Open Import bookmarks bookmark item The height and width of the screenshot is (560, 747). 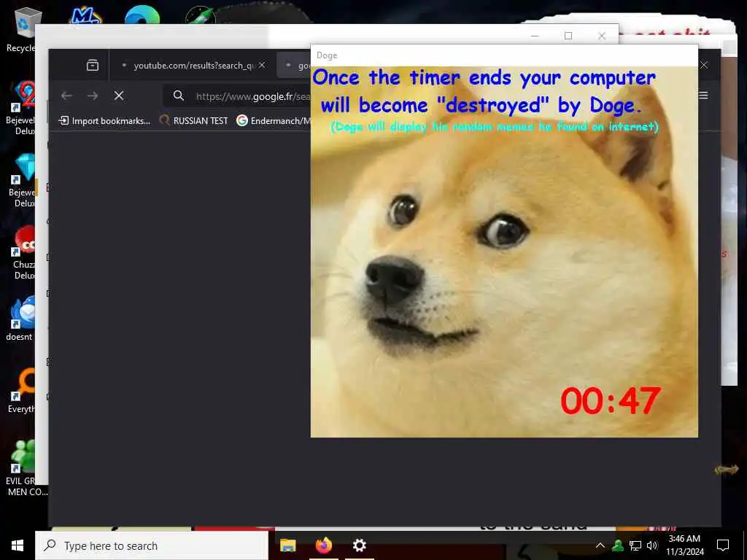click(104, 121)
